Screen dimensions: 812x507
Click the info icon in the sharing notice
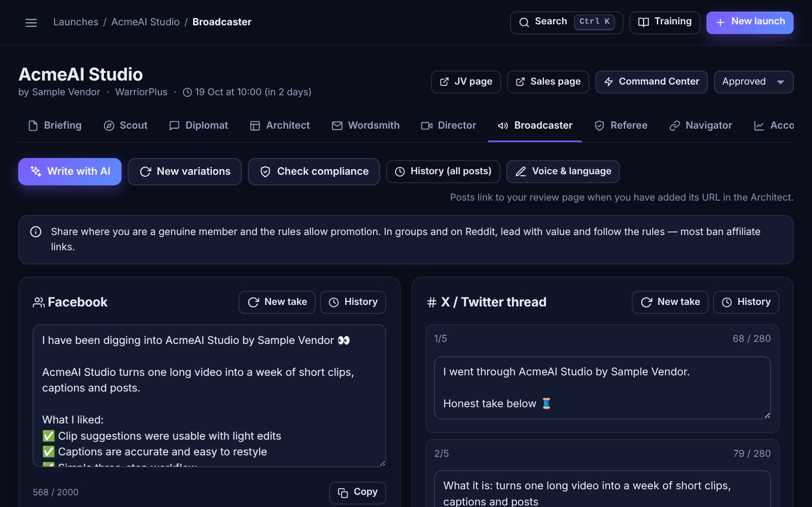36,232
